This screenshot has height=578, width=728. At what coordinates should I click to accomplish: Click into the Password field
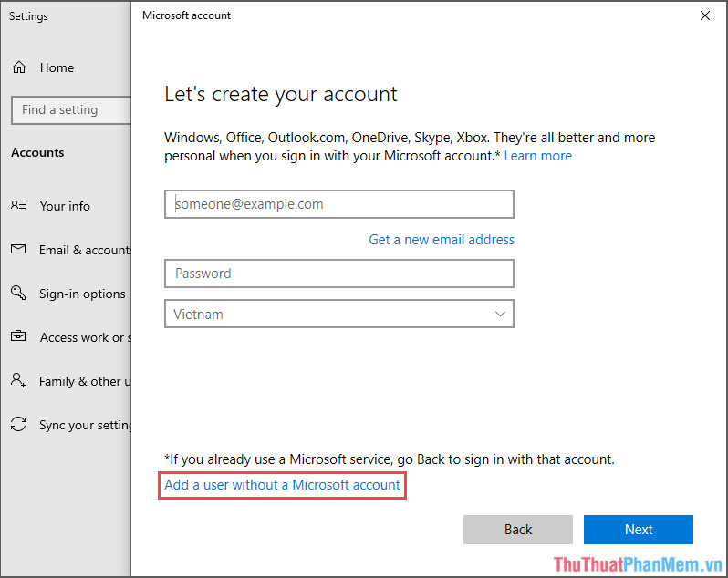tap(339, 274)
